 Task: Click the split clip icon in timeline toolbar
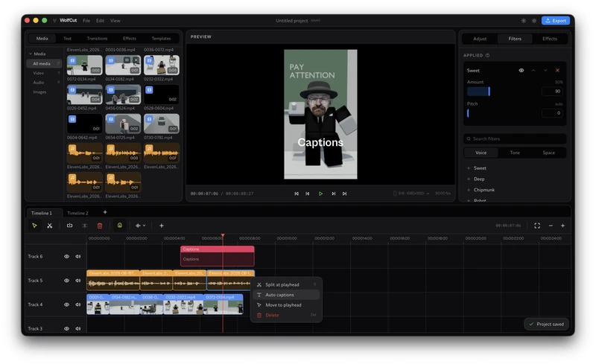(x=69, y=226)
